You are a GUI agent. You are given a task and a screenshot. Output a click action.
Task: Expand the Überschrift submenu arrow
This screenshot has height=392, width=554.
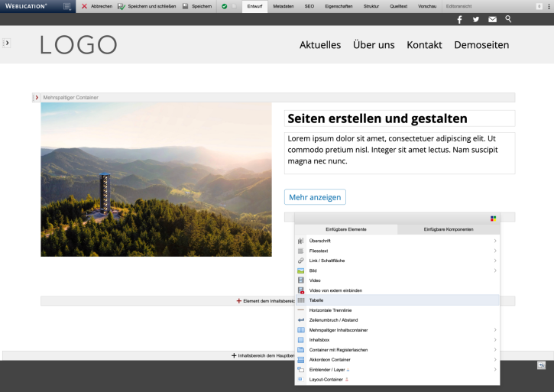495,241
